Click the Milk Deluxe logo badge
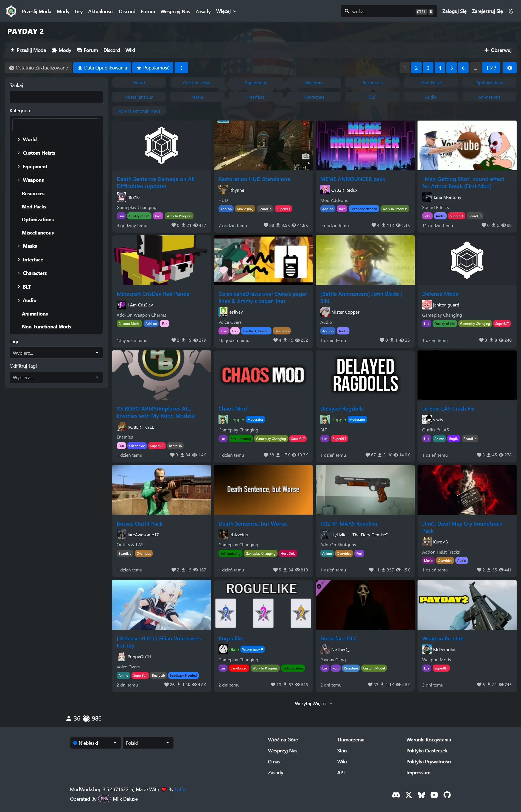Image resolution: width=521 pixels, height=812 pixels. coord(104,799)
